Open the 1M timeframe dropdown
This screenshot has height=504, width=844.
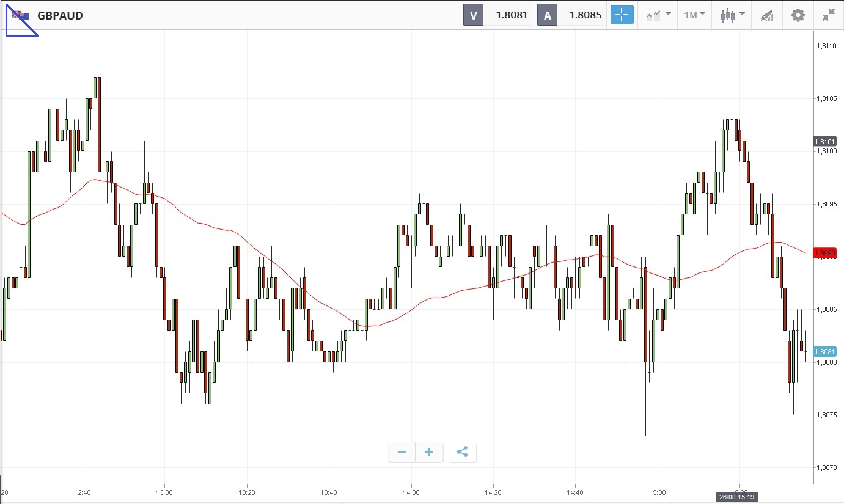tap(694, 15)
